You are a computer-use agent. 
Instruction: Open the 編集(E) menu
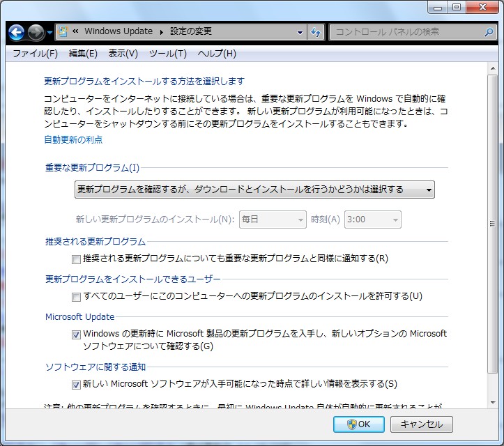(83, 54)
